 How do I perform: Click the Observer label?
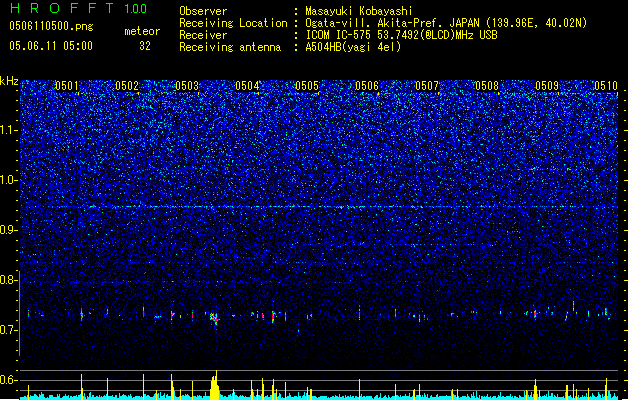pos(203,11)
